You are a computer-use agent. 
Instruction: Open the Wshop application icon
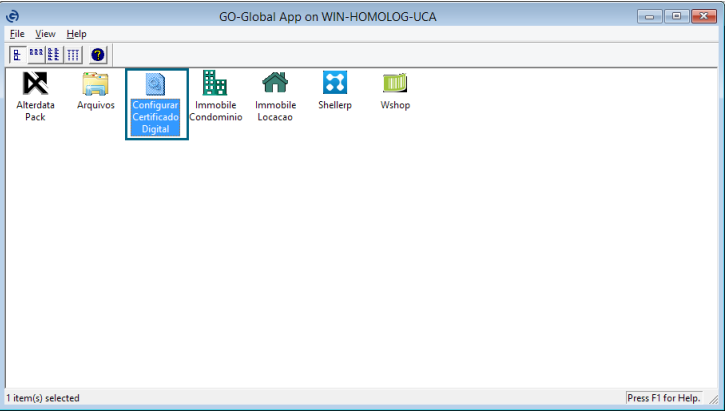(x=395, y=83)
